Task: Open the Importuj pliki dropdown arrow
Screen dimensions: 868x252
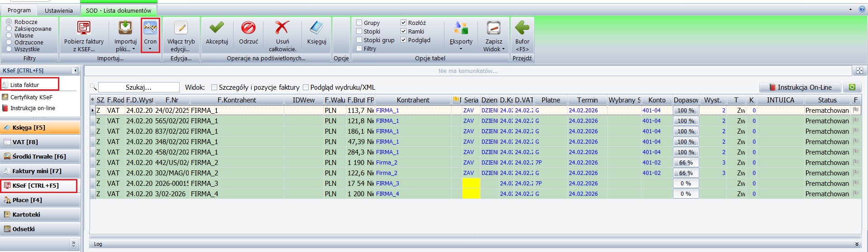Action: (134, 49)
